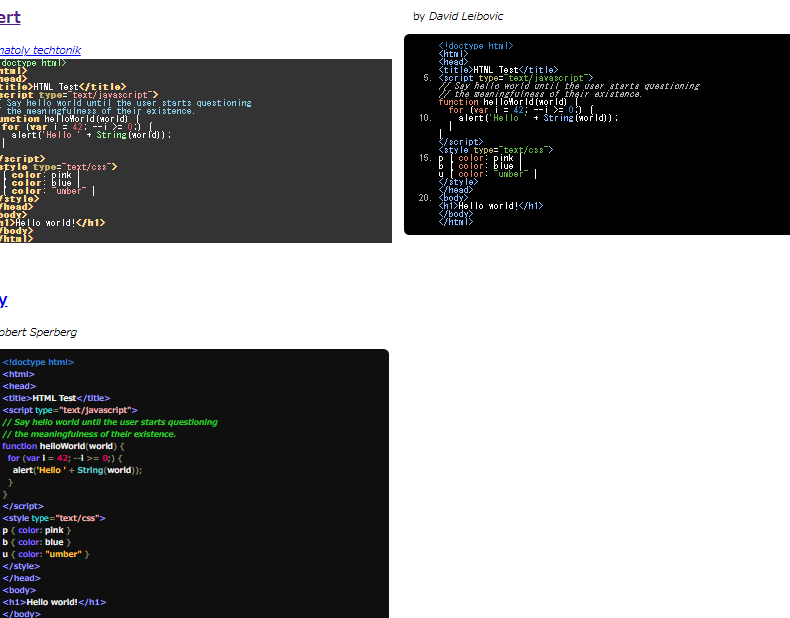Image resolution: width=790 pixels, height=618 pixels.
Task: Click 'Hello world!</h1>' in the gray block
Action: [52, 223]
